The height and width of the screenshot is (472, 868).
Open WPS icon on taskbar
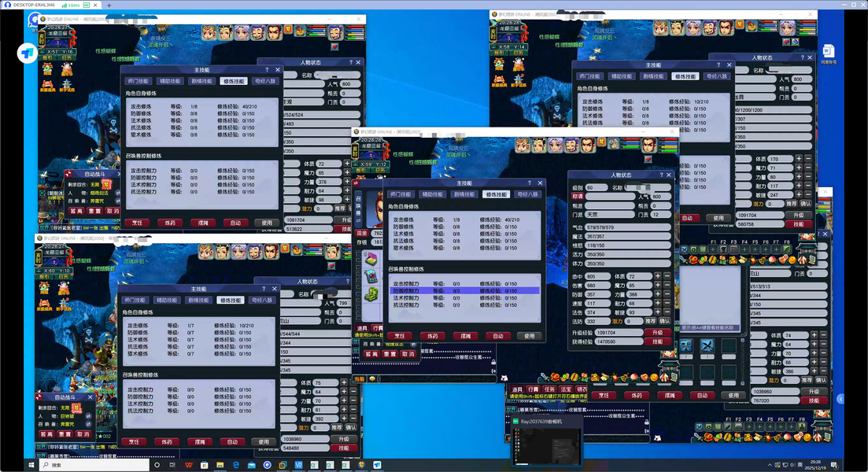[x=189, y=465]
